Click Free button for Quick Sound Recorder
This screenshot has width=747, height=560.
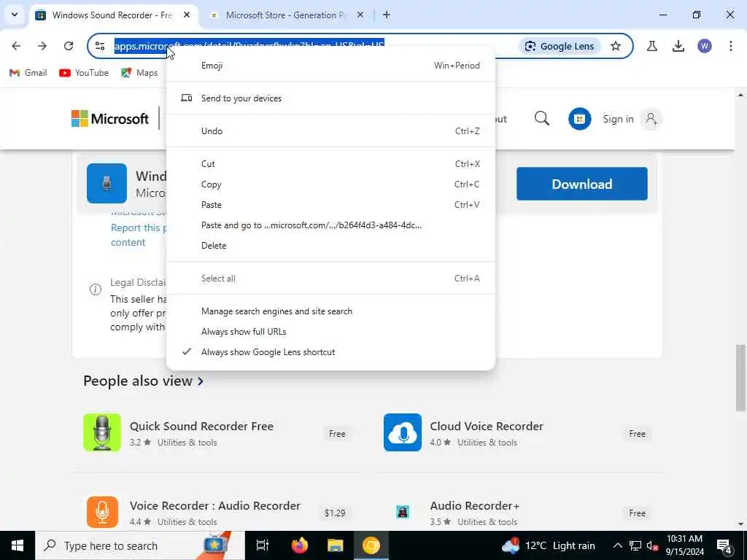click(337, 434)
